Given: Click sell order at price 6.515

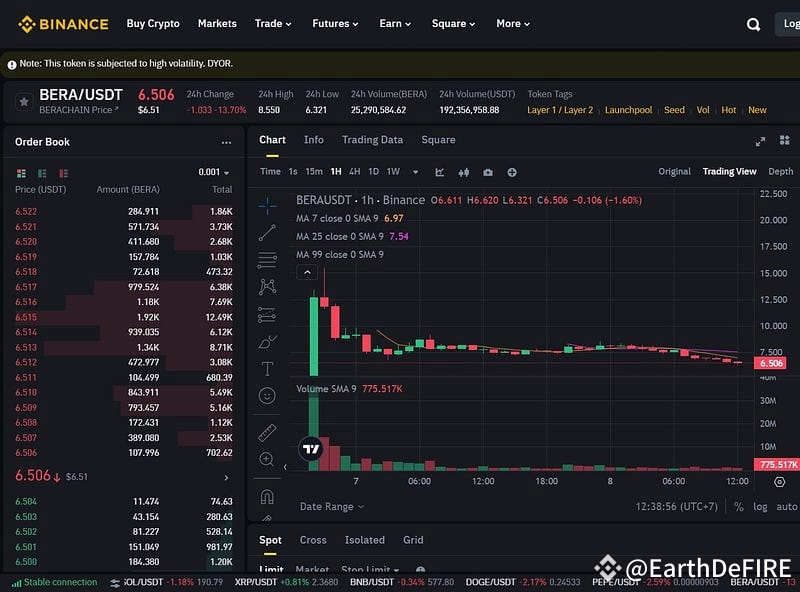Looking at the screenshot, I should tap(124, 317).
